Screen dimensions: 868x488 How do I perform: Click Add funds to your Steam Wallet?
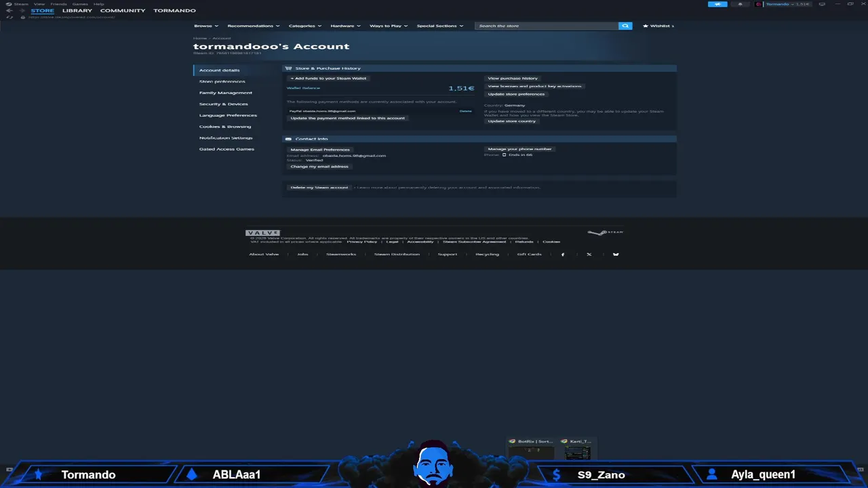[x=328, y=79]
